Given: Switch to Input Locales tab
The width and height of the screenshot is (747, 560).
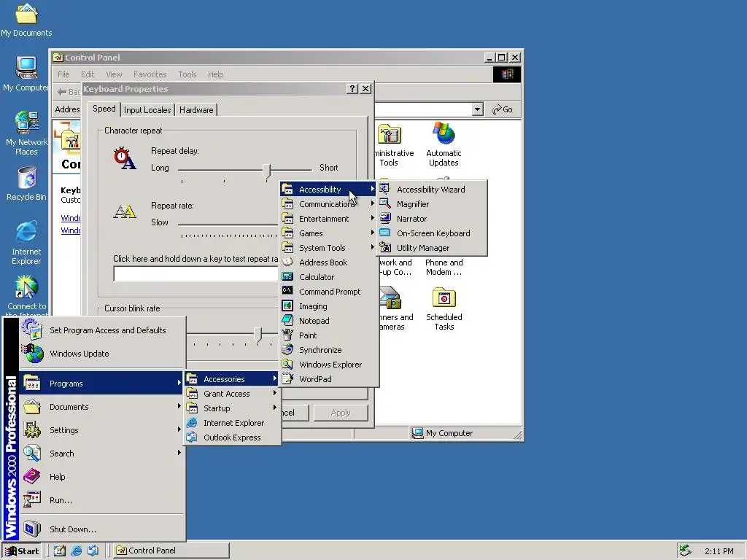Looking at the screenshot, I should tap(147, 110).
